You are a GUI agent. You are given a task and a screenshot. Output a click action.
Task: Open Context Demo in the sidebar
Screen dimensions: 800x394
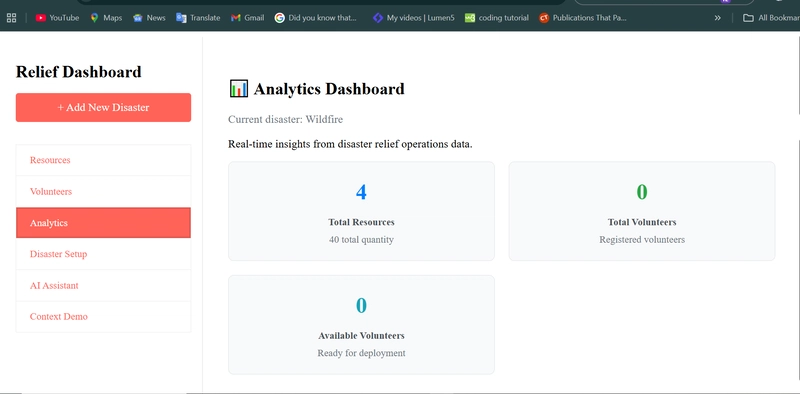104,316
